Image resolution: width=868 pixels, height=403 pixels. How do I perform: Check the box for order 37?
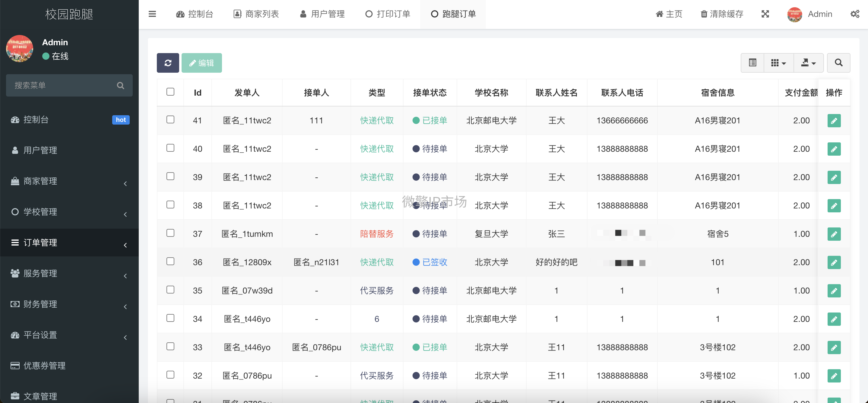[170, 233]
